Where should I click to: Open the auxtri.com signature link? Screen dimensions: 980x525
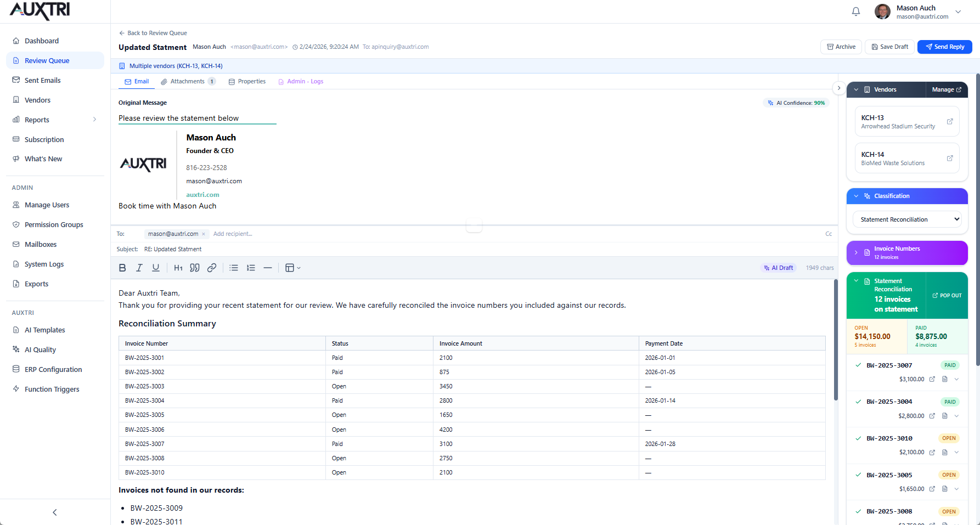pos(202,195)
